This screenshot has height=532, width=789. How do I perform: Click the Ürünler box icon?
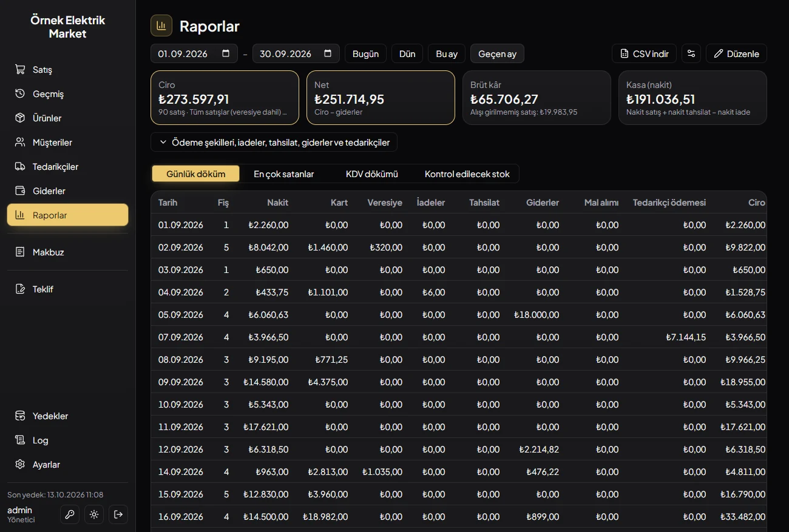coord(20,118)
